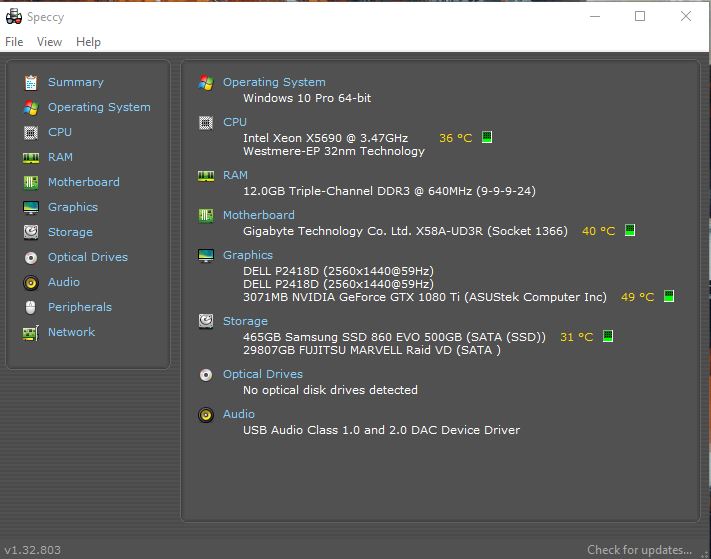Open the View menu

(x=49, y=42)
